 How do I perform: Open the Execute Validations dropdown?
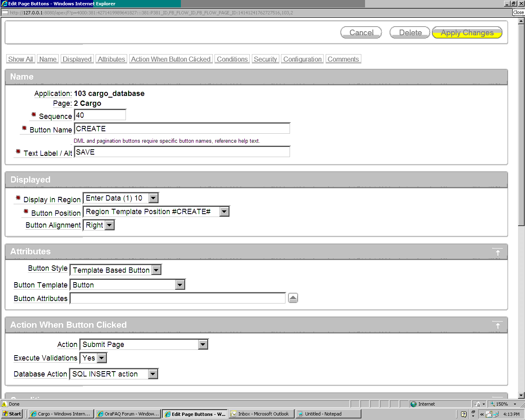pos(102,358)
